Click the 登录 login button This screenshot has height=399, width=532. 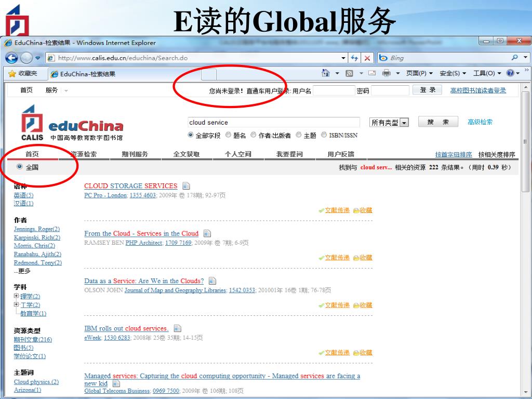[427, 90]
